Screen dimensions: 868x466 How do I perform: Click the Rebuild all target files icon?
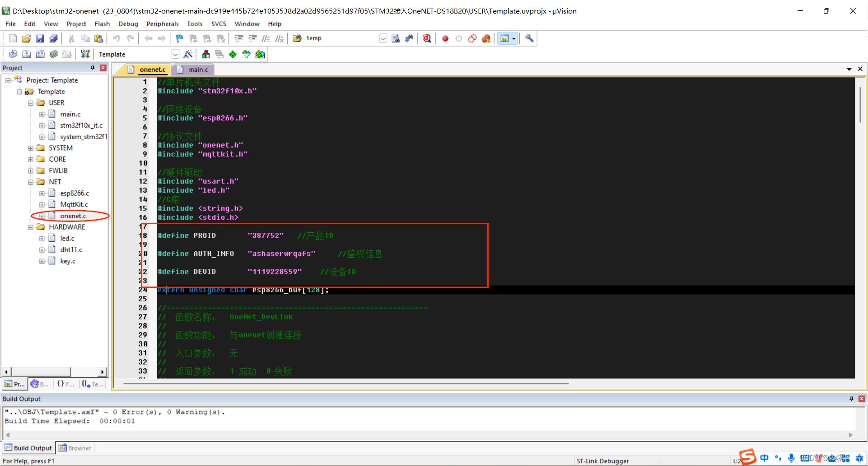[40, 54]
